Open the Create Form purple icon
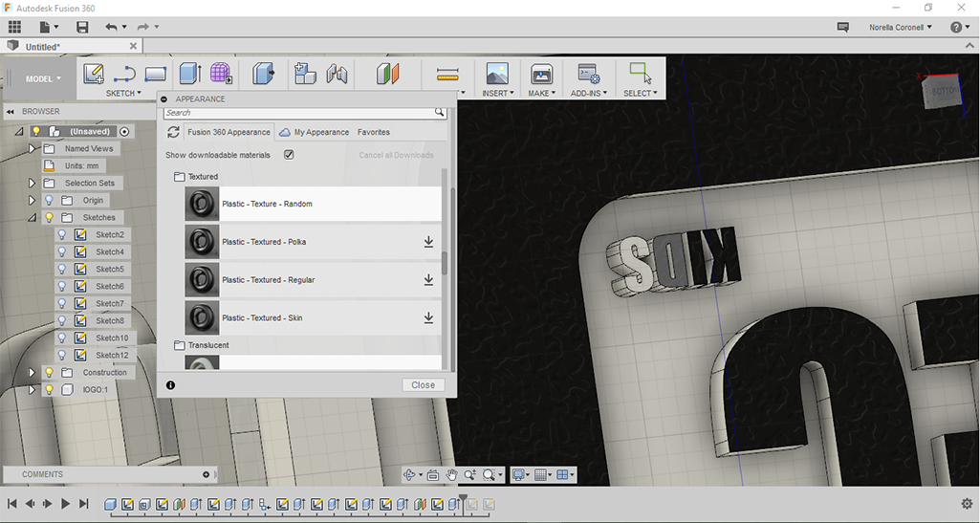 click(221, 74)
